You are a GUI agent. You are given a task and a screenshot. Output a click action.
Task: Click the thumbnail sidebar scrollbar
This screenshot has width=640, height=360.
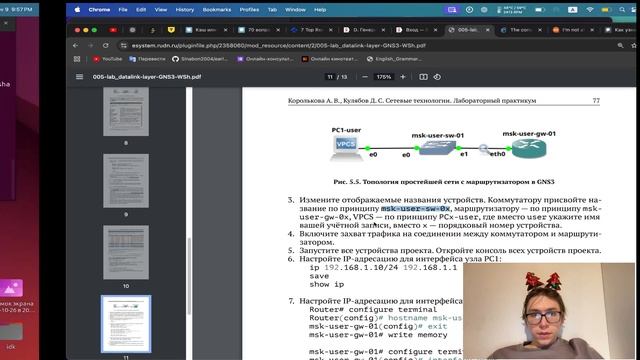pos(189,276)
